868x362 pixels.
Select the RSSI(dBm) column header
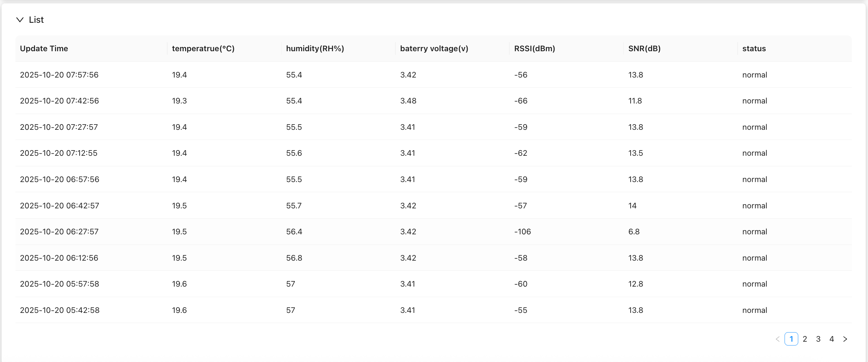(x=534, y=49)
